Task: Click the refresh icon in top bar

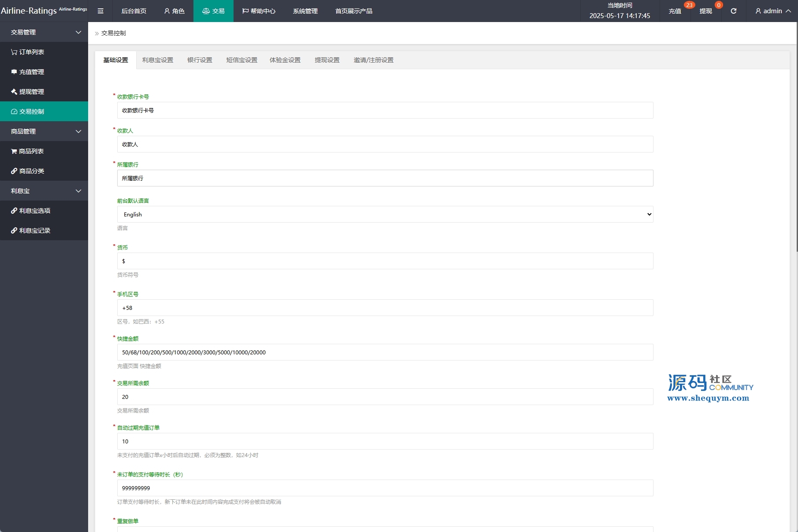Action: tap(733, 11)
